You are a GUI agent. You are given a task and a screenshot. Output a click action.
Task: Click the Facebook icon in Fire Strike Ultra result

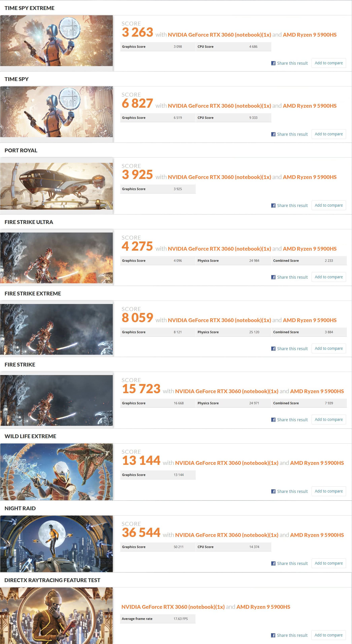[273, 277]
